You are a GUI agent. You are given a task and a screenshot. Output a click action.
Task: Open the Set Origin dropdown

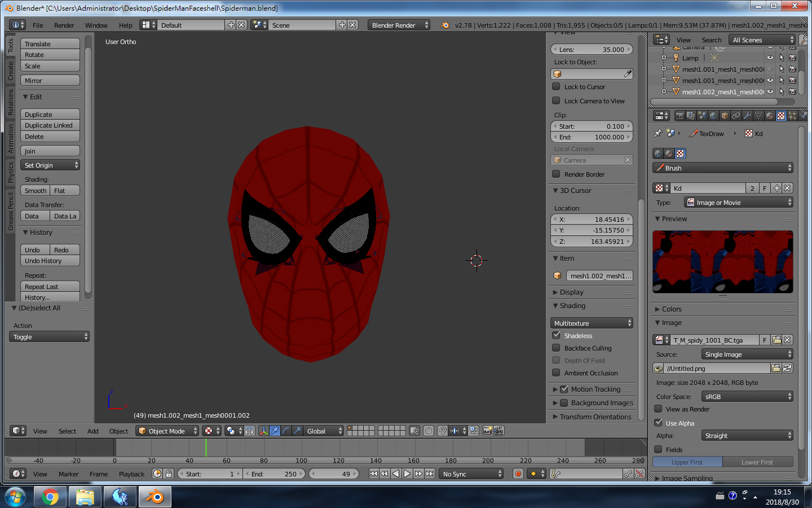tap(50, 165)
